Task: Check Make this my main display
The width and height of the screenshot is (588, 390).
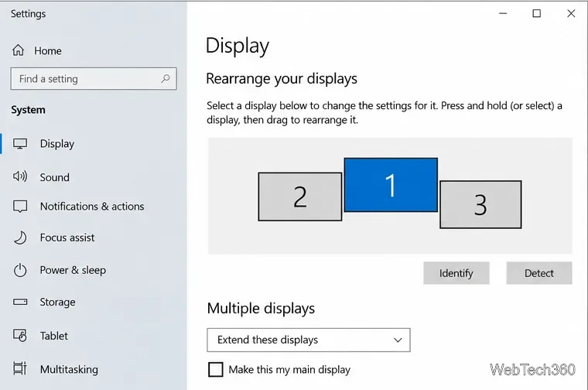Action: tap(216, 369)
